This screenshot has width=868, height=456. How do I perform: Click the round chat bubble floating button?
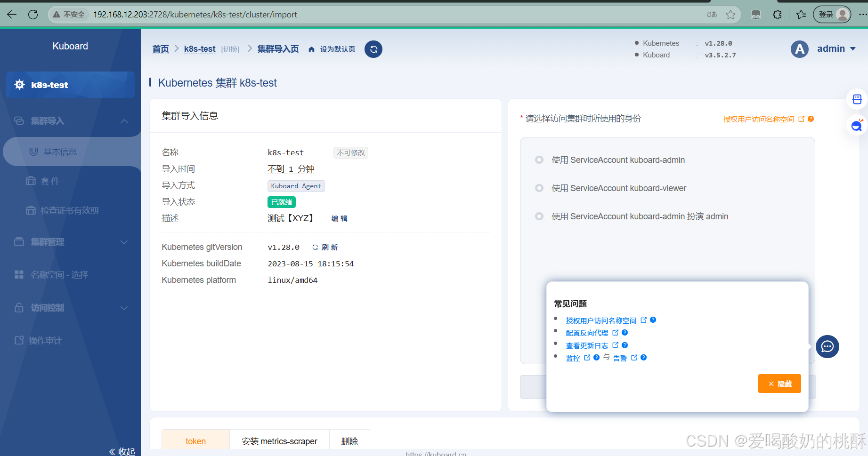pos(827,347)
